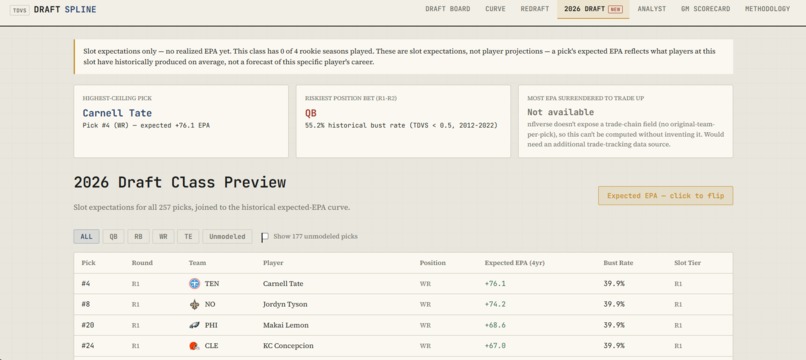Image resolution: width=806 pixels, height=360 pixels.
Task: Click Not available in trade-up card
Action: click(560, 112)
